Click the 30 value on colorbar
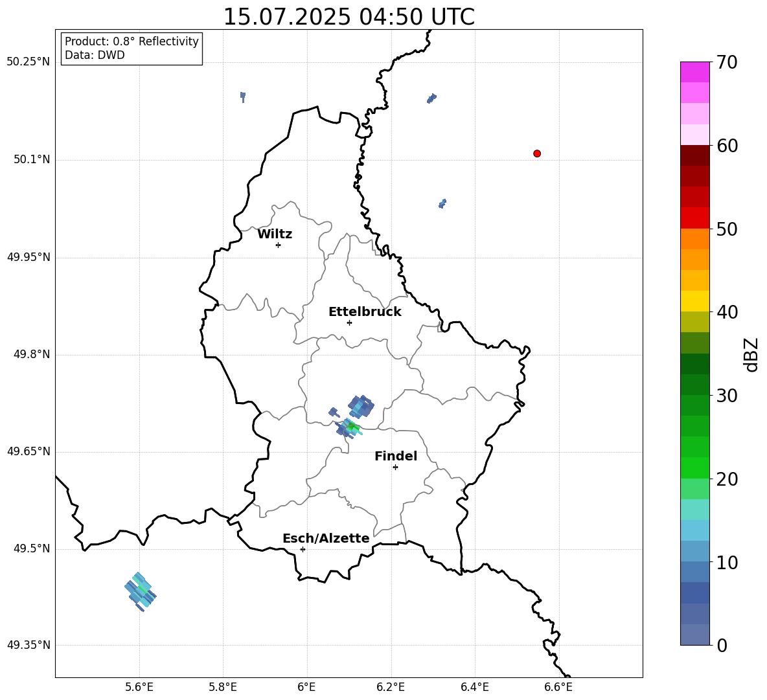Viewport: 767px width, 700px height. tap(727, 396)
